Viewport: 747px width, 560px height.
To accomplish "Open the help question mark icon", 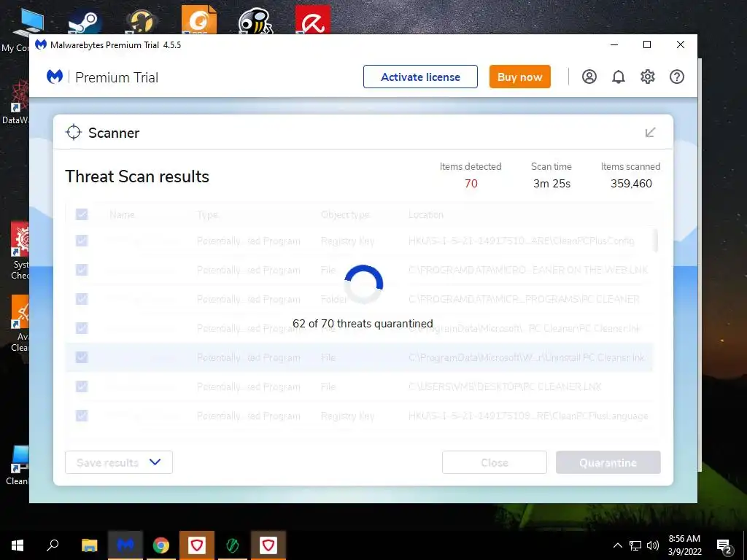I will [676, 77].
